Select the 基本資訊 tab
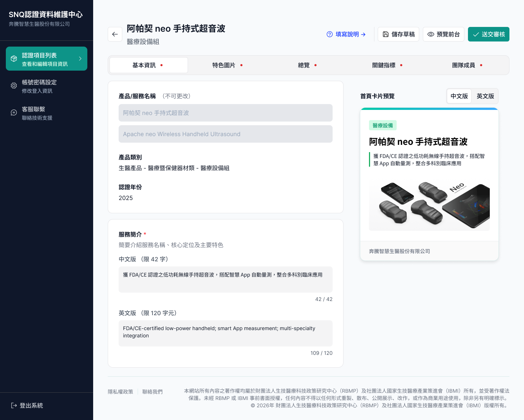Screen dimensions: 524x420 point(148,65)
